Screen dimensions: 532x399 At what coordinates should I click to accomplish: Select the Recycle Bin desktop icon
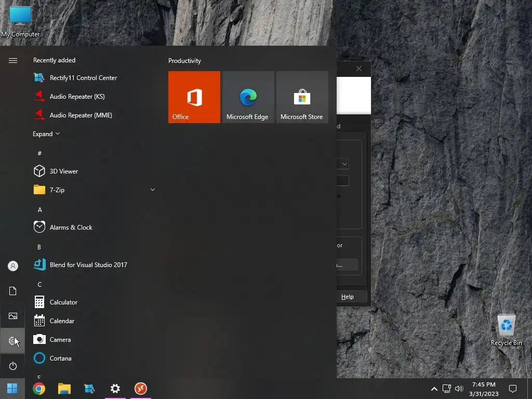pyautogui.click(x=506, y=330)
